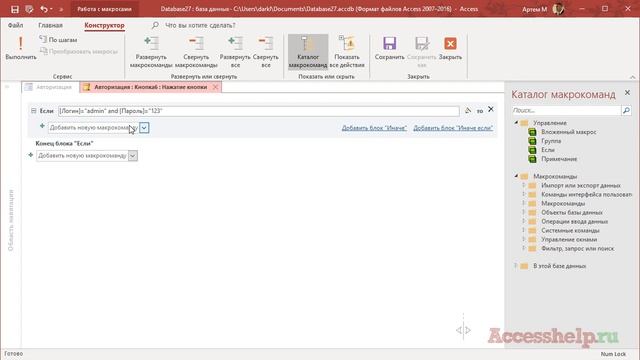Expand Операции ввода данных folder
640x360 pixels.
click(x=524, y=221)
